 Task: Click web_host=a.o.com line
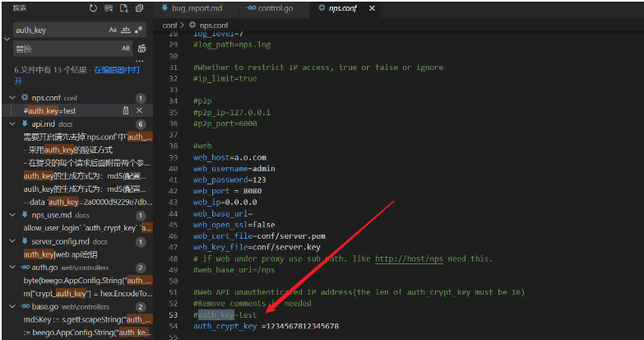[229, 157]
